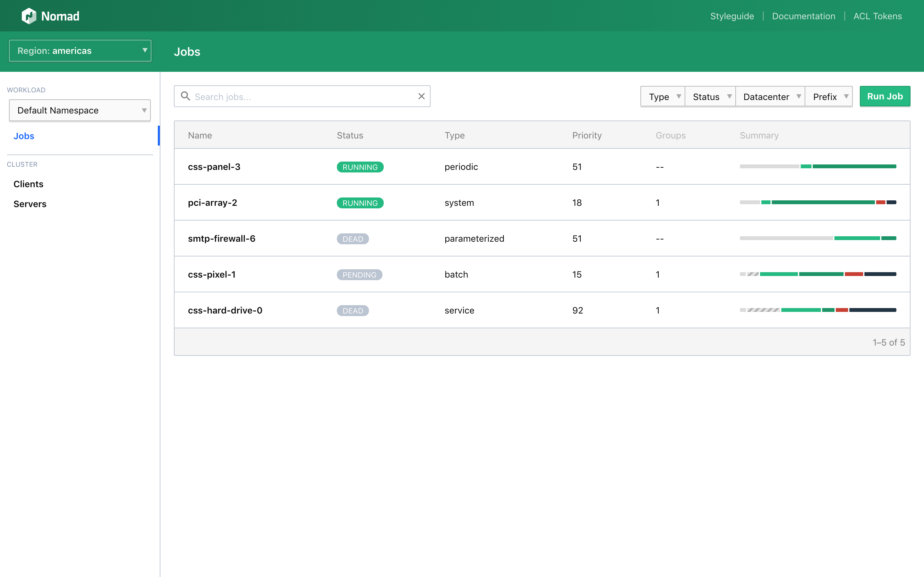Click the Nomad logo icon
This screenshot has width=924, height=577.
29,16
